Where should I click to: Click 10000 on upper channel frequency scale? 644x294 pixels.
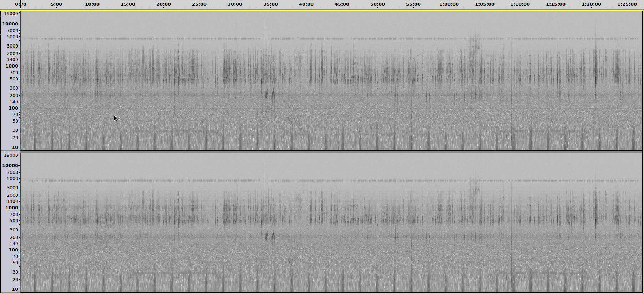10,24
